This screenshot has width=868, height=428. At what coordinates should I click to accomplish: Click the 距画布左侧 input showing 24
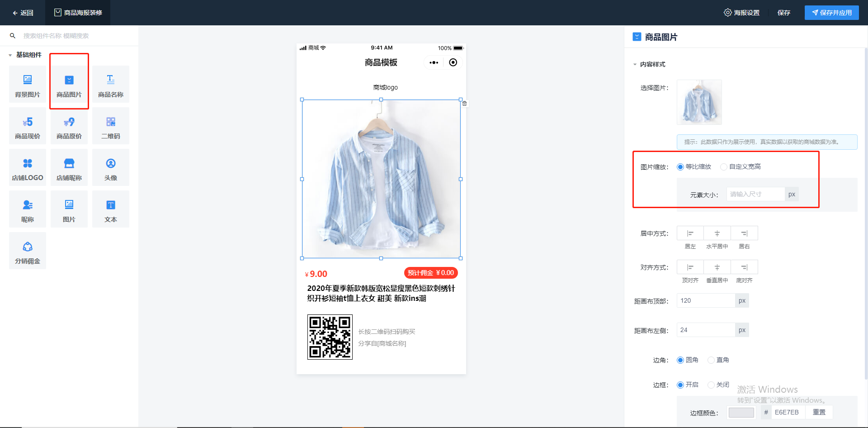[706, 330]
